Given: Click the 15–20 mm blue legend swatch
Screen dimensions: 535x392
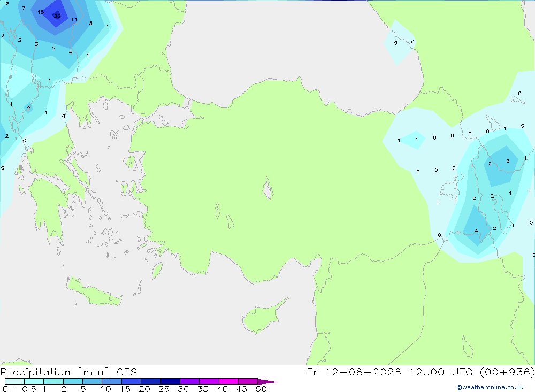Looking at the screenshot, I should point(131,381).
